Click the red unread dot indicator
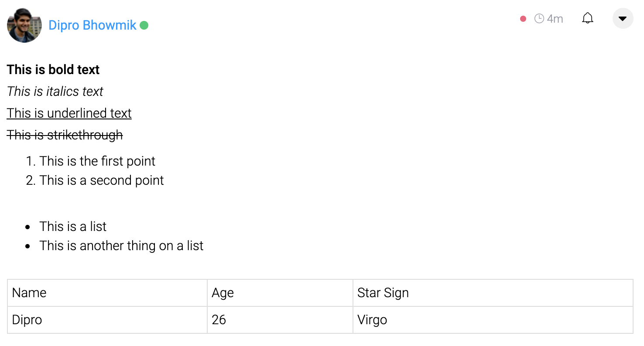 (x=523, y=19)
